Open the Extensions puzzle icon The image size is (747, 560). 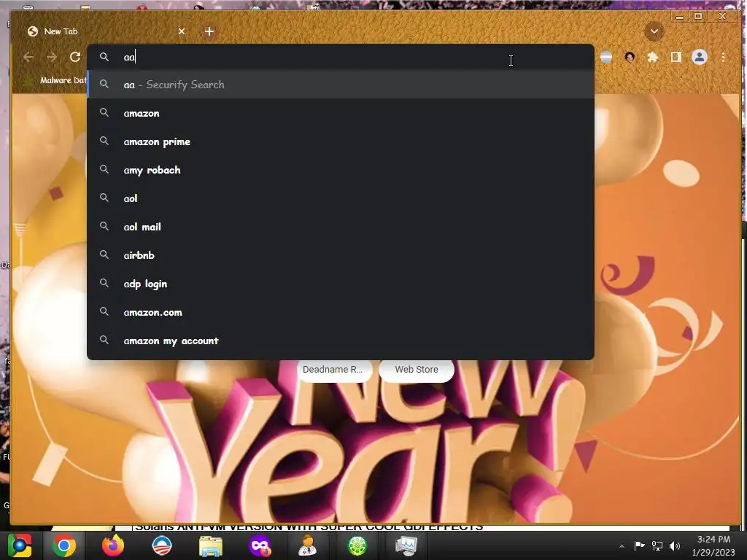(x=653, y=57)
